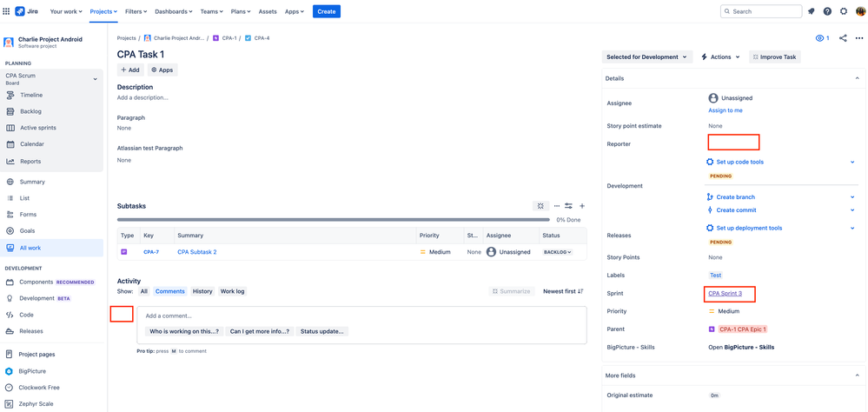Image resolution: width=868 pixels, height=412 pixels.
Task: Open the CPA Sprint 3 link
Action: [x=726, y=294]
